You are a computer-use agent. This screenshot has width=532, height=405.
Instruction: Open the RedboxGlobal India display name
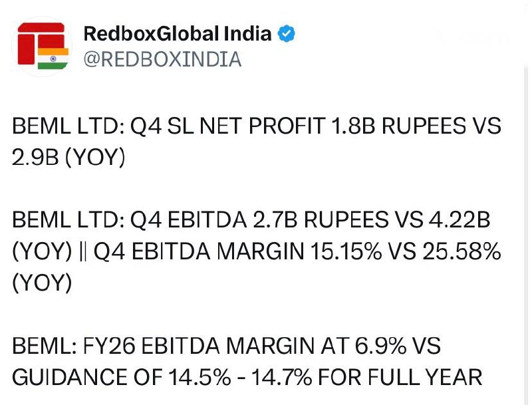(x=178, y=34)
